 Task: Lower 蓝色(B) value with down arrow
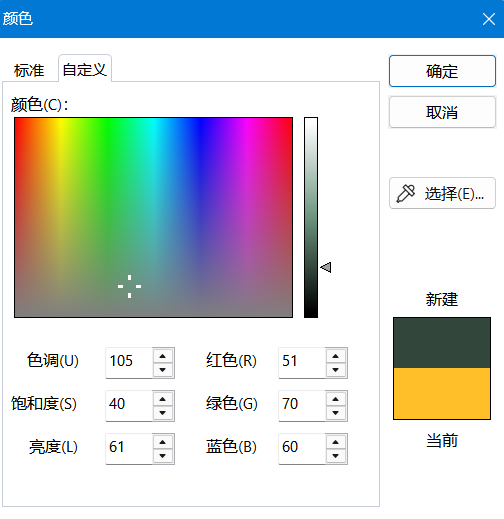336,456
